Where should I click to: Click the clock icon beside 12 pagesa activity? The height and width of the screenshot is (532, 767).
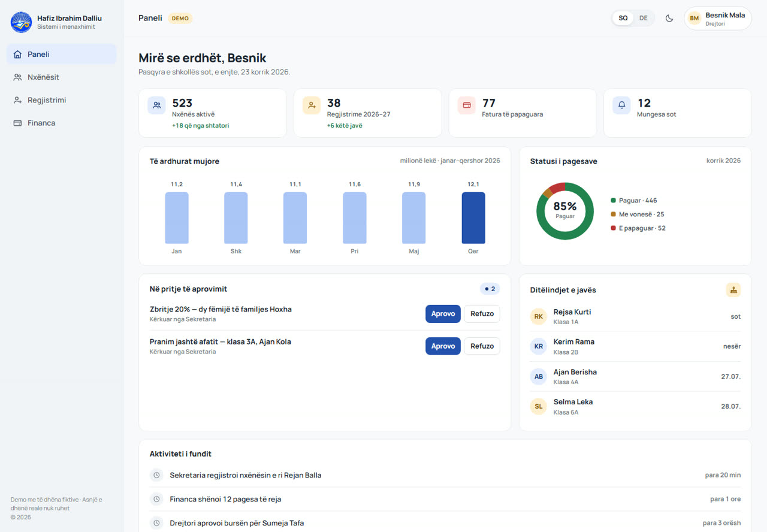coord(156,499)
